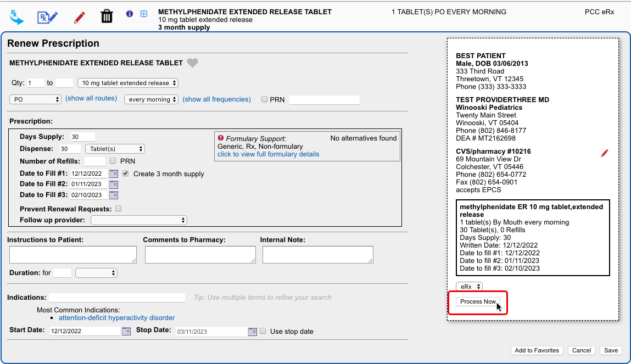Click the Internal Note box
Image resolution: width=631 pixels, height=364 pixels.
coord(318,255)
